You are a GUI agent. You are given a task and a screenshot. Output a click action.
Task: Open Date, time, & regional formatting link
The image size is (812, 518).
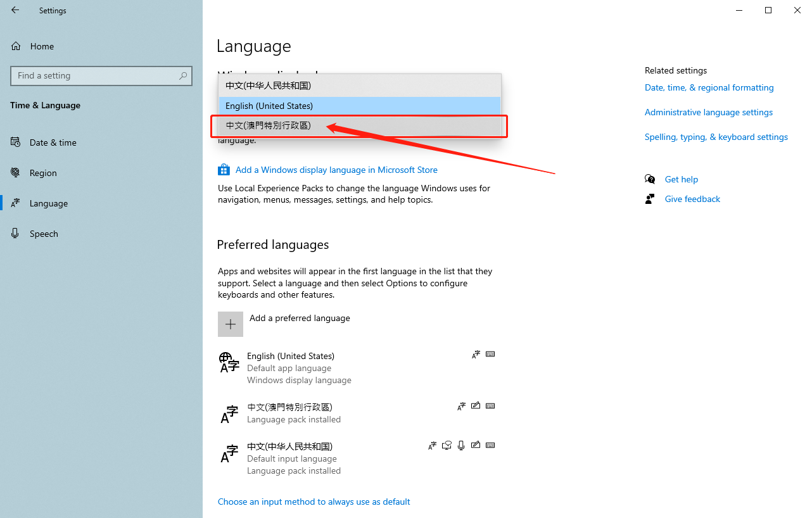[709, 87]
